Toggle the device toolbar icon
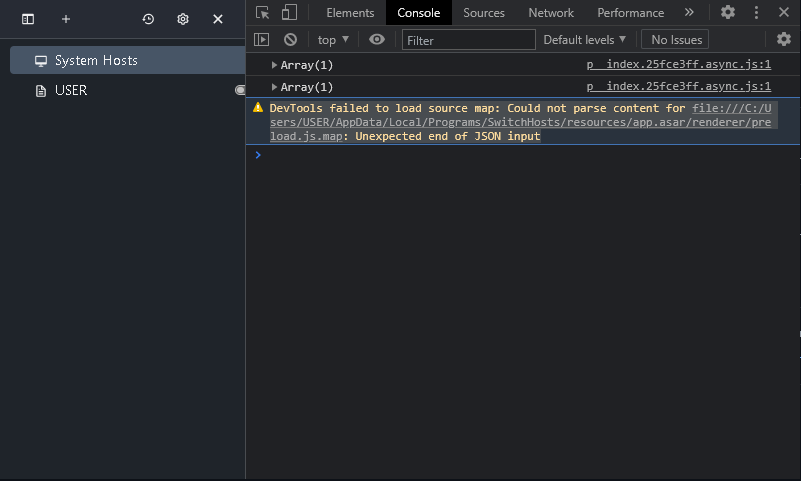801x481 pixels. 289,12
